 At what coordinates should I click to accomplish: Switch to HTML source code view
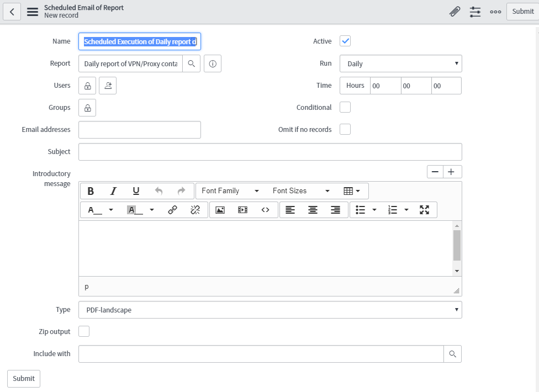coord(265,209)
